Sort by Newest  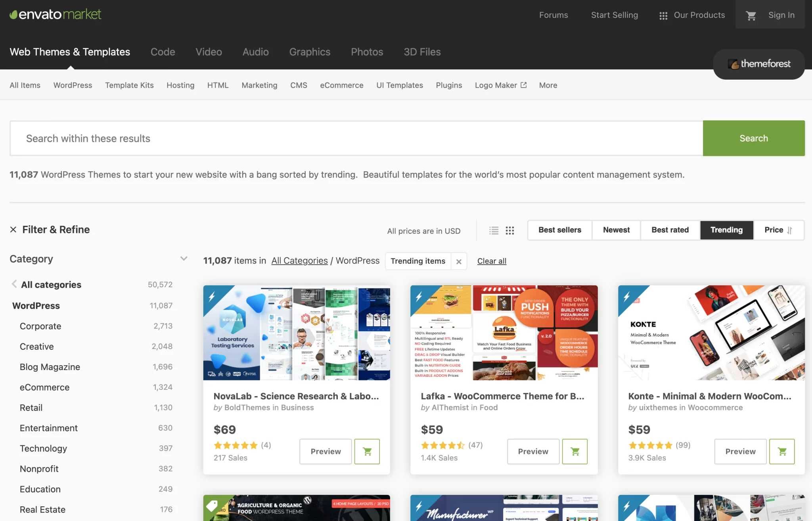click(x=616, y=230)
